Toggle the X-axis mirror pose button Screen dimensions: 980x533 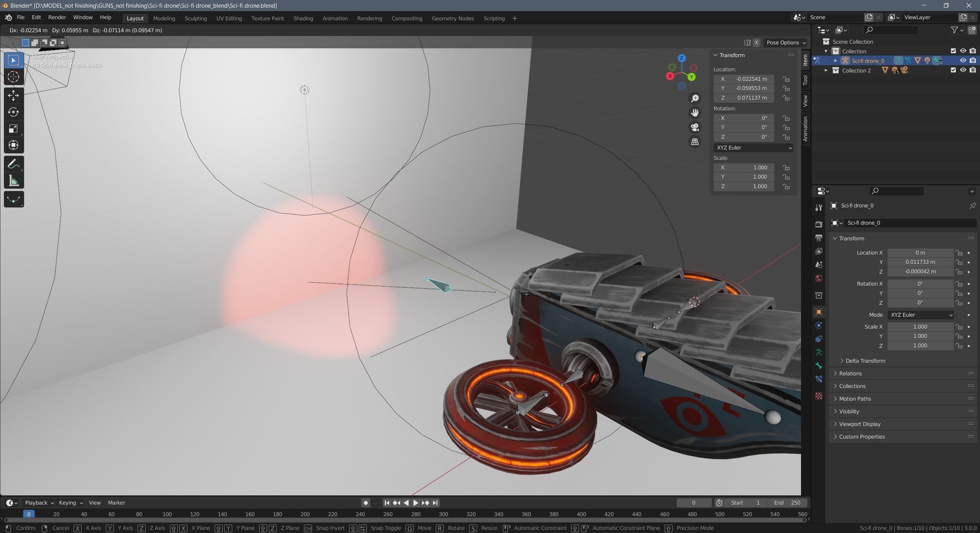[x=756, y=43]
